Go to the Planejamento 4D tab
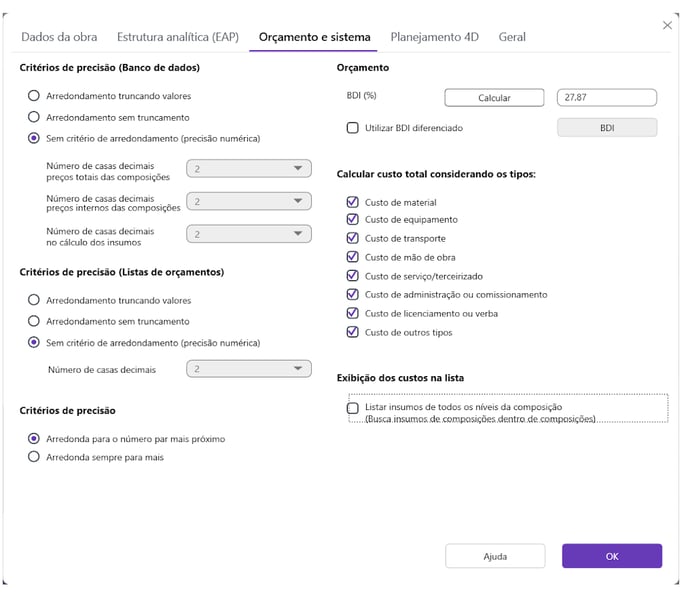The height and width of the screenshot is (594, 688). click(x=434, y=37)
